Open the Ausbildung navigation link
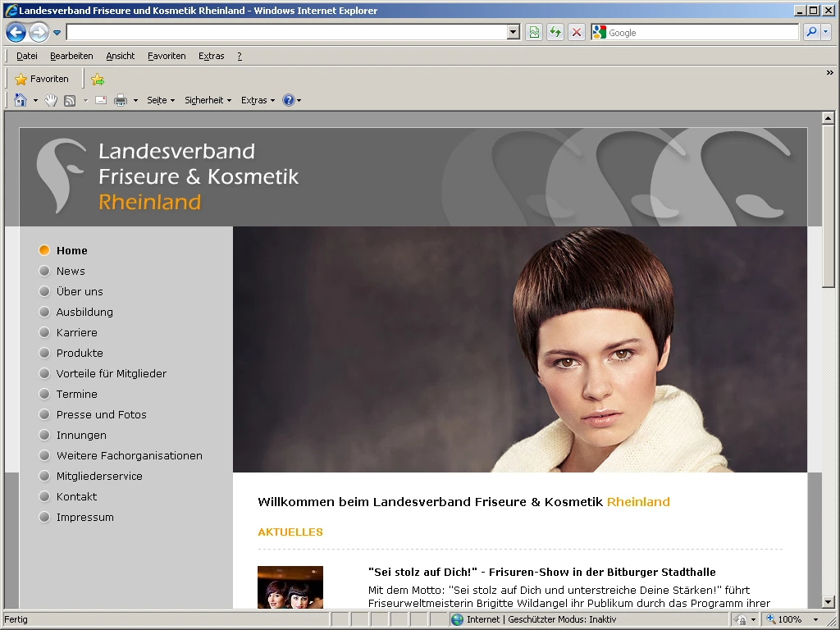The height and width of the screenshot is (630, 840). point(84,312)
